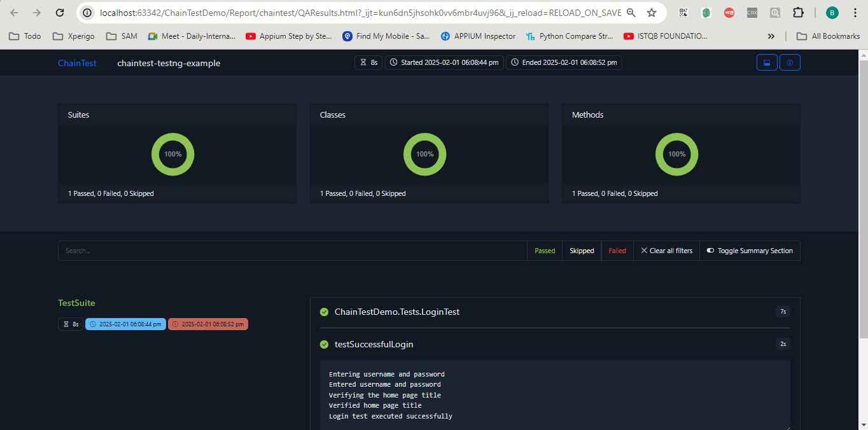The height and width of the screenshot is (430, 868).
Task: Reload the QAResults report page
Action: 60,13
